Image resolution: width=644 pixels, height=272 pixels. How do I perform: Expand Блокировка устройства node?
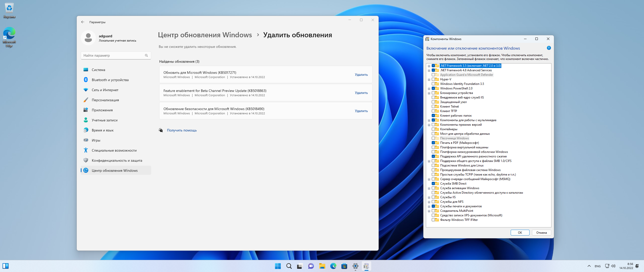(x=429, y=93)
